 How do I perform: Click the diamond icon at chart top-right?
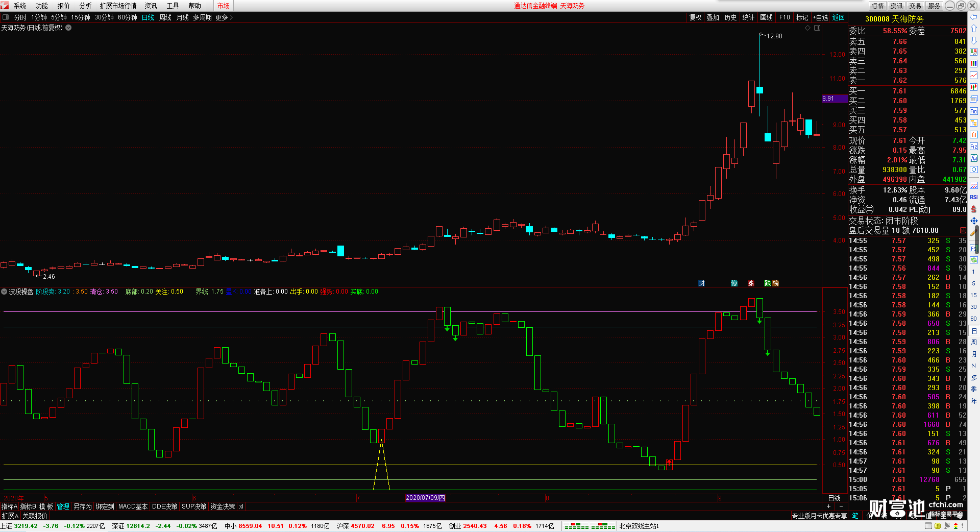coord(808,28)
